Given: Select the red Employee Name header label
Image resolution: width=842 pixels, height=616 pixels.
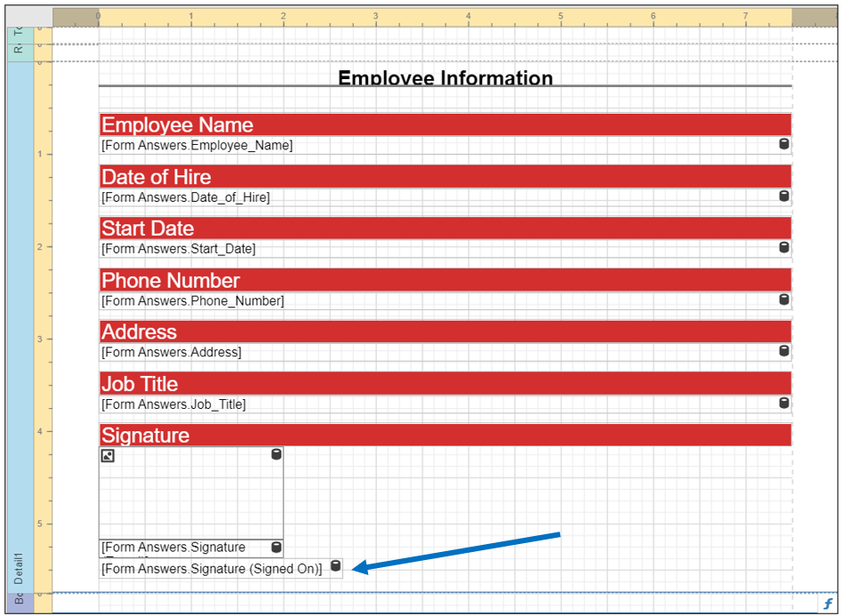Looking at the screenshot, I should (x=445, y=124).
